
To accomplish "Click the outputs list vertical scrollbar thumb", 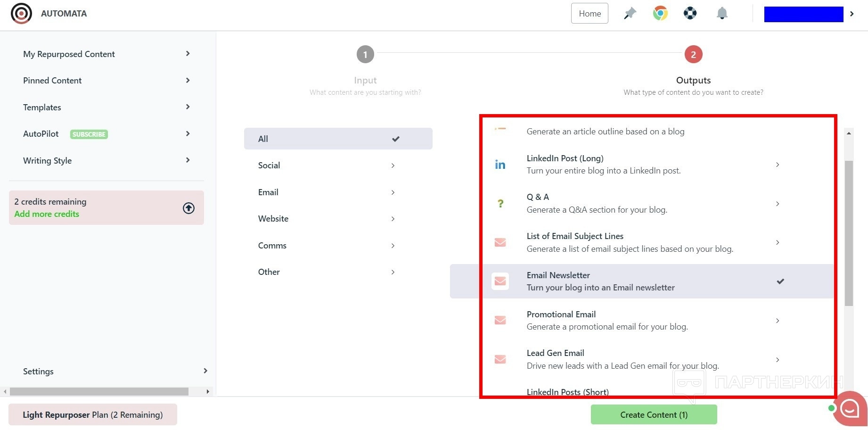I will [849, 233].
